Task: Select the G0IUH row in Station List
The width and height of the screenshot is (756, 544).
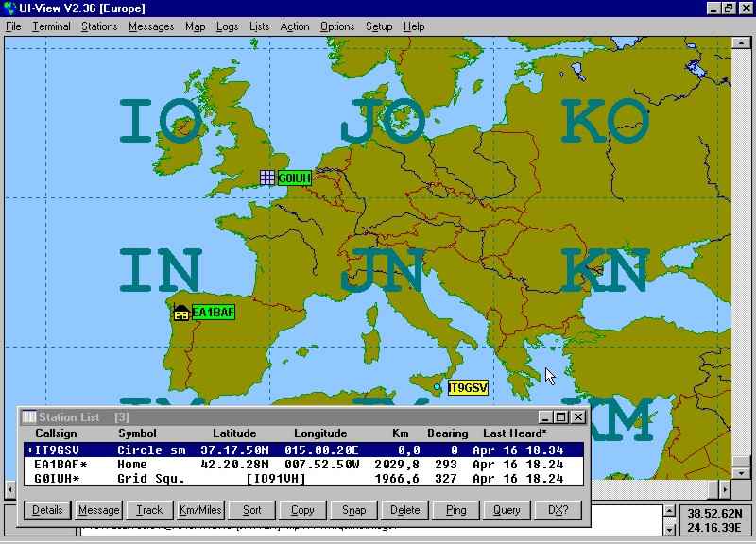Action: [303, 479]
